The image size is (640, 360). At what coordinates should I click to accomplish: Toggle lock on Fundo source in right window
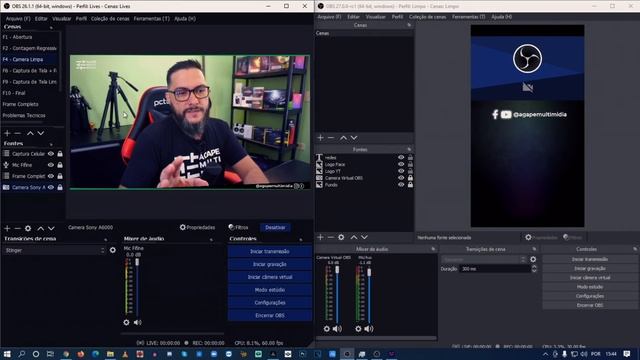pos(410,184)
